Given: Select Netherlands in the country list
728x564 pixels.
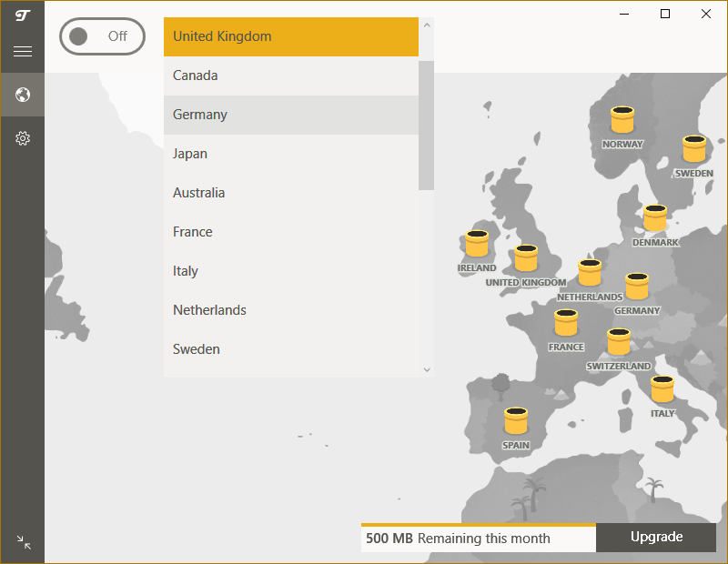Looking at the screenshot, I should click(x=290, y=310).
